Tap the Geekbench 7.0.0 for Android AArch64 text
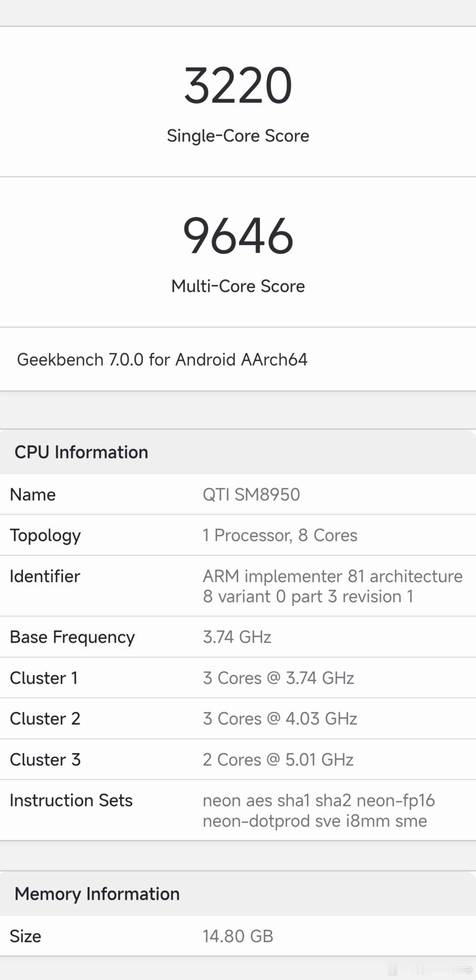The height and width of the screenshot is (980, 476). click(x=162, y=360)
